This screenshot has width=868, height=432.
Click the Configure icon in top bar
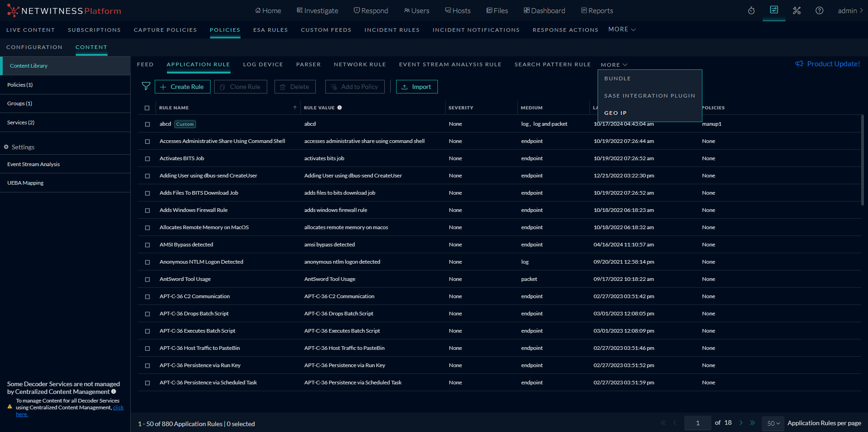[774, 10]
